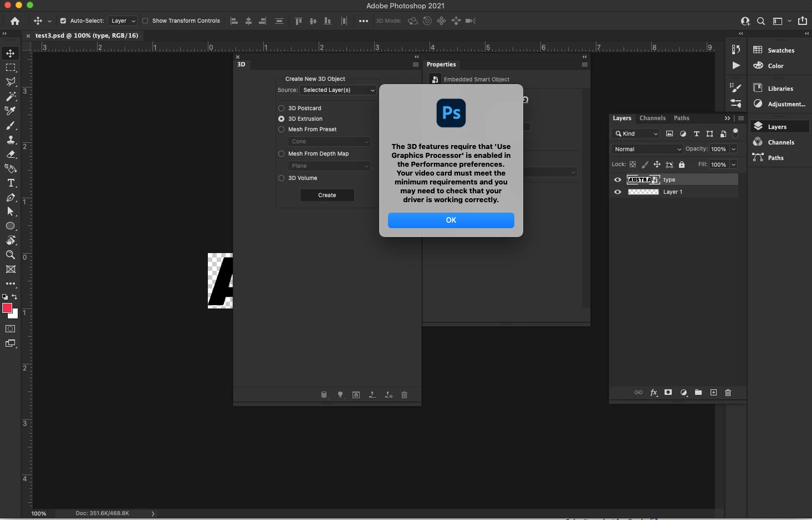Switch to the Channels tab

pyautogui.click(x=652, y=118)
